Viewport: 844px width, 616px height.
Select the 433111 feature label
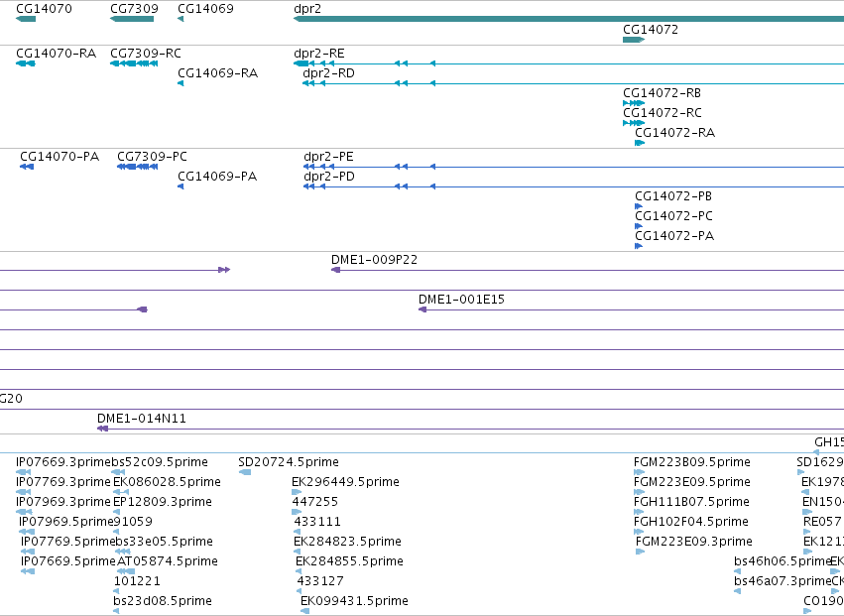click(317, 523)
